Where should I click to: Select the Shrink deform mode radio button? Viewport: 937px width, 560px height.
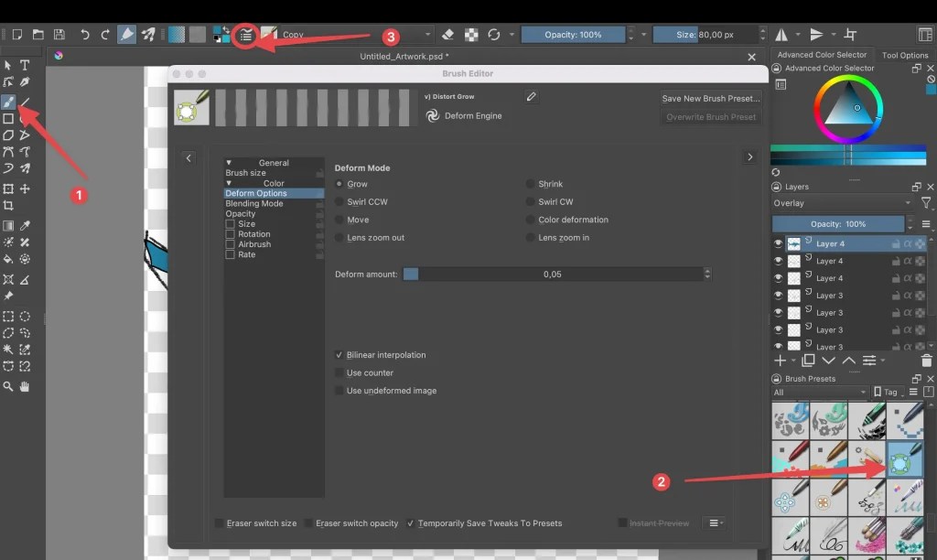pyautogui.click(x=531, y=183)
